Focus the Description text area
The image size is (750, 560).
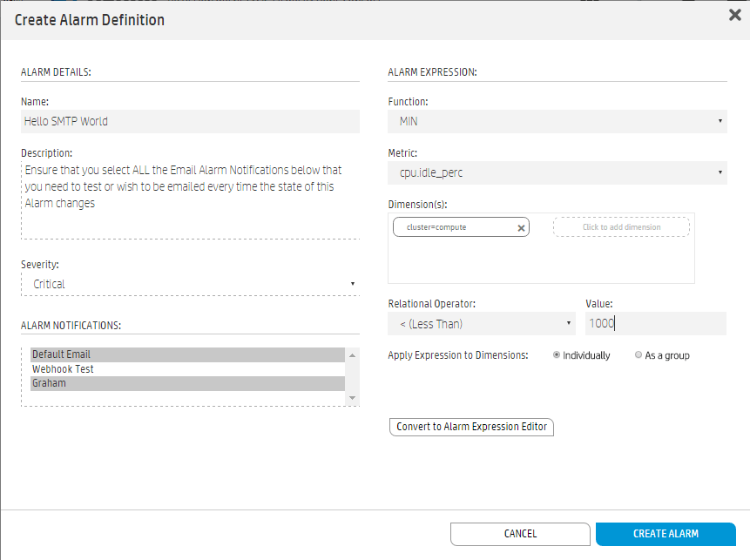(x=190, y=200)
